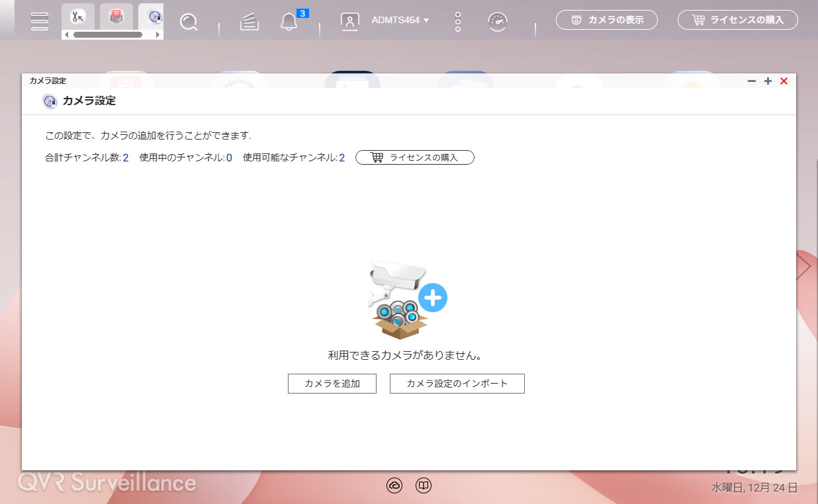The width and height of the screenshot is (818, 504).
Task: Open the main hamburger menu
Action: coord(40,21)
